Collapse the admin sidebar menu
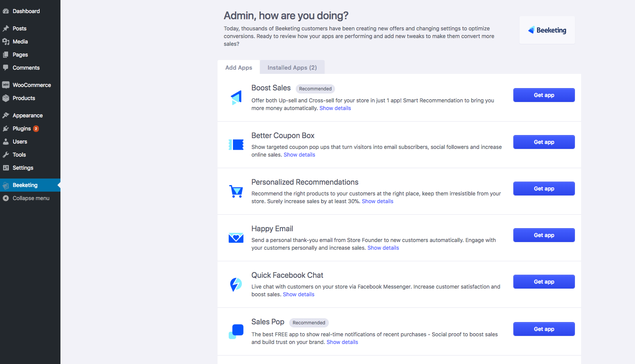This screenshot has height=364, width=635. tap(30, 198)
